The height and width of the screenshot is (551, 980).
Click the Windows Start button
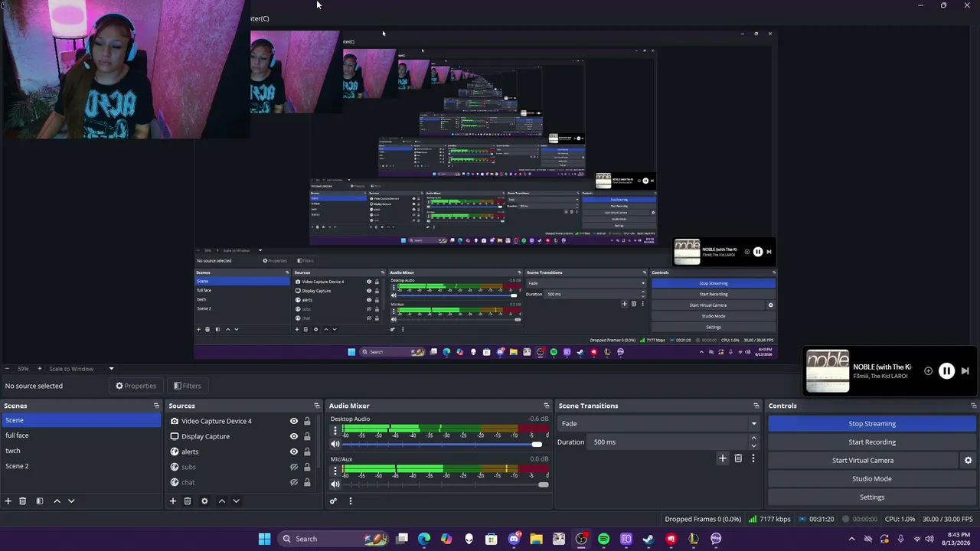[264, 539]
